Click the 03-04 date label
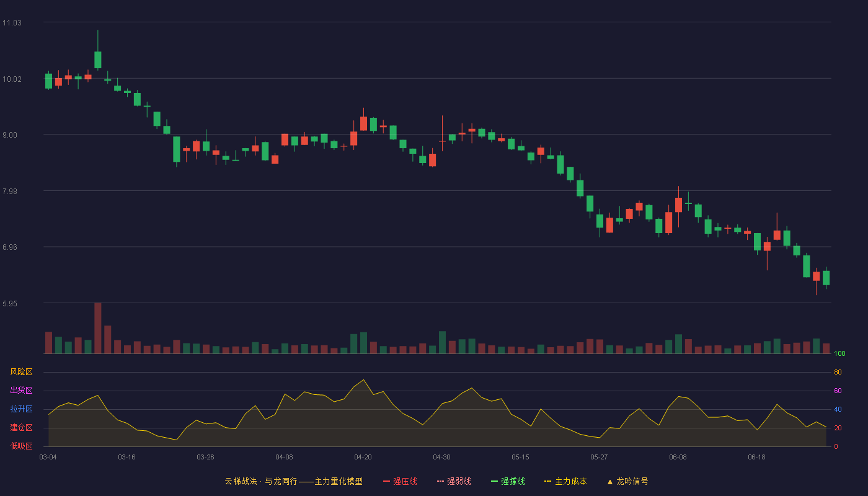This screenshot has width=868, height=496. click(48, 457)
